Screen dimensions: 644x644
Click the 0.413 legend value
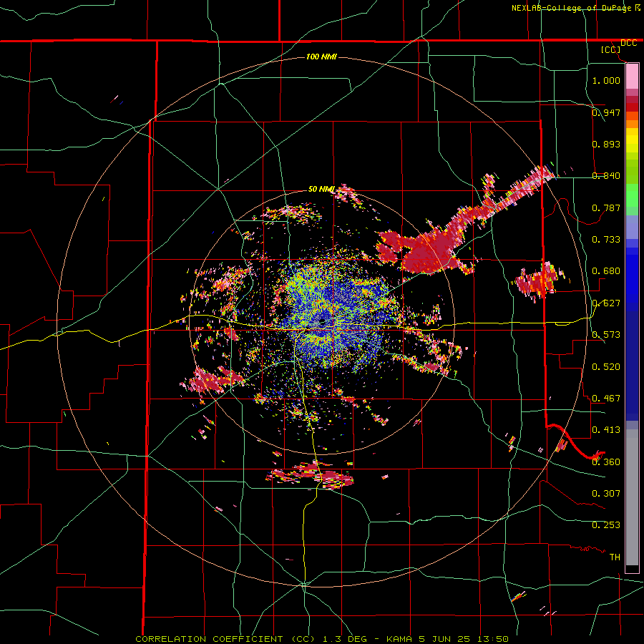point(606,430)
